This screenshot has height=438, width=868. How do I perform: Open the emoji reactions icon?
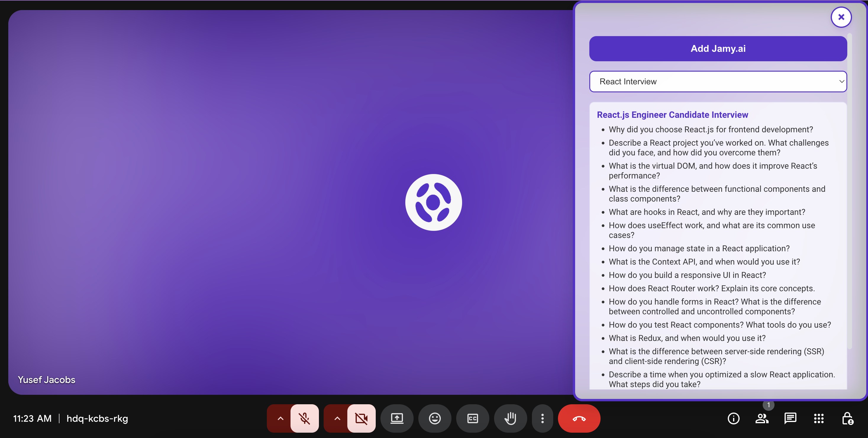click(435, 418)
